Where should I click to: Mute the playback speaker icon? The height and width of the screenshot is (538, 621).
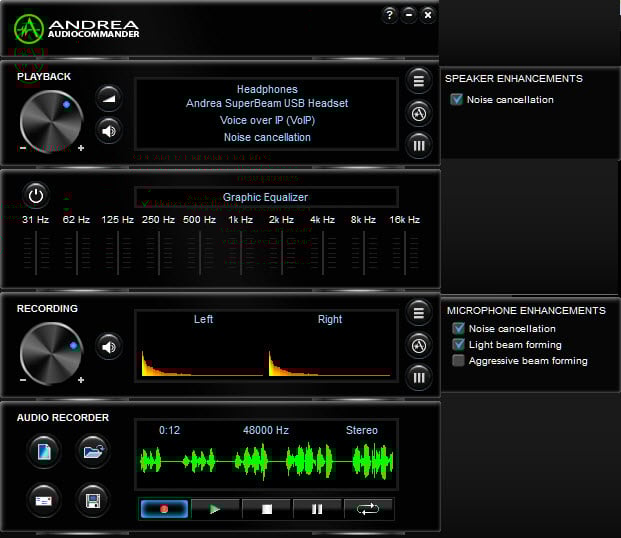108,130
